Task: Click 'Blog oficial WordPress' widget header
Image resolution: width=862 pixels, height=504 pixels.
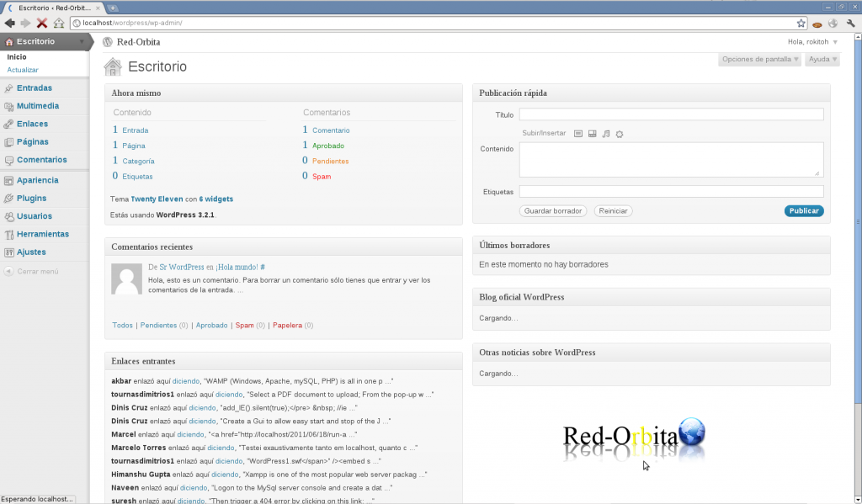Action: pyautogui.click(x=651, y=297)
